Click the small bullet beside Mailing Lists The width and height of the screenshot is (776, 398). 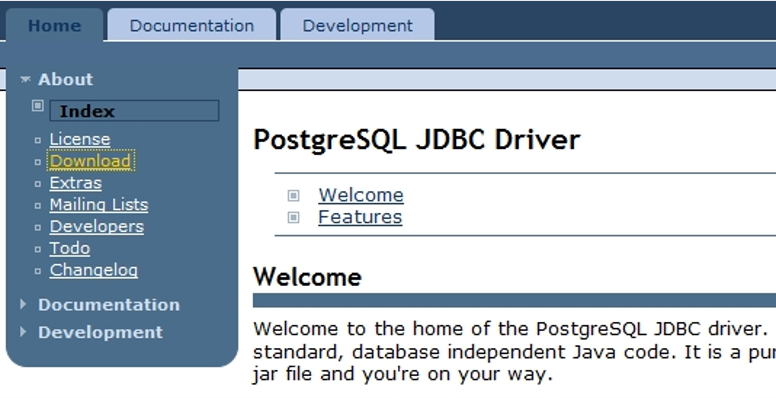[x=38, y=206]
